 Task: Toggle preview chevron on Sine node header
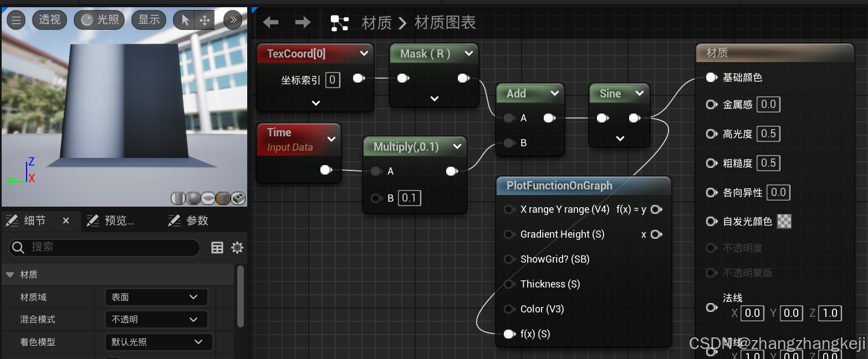pos(640,94)
